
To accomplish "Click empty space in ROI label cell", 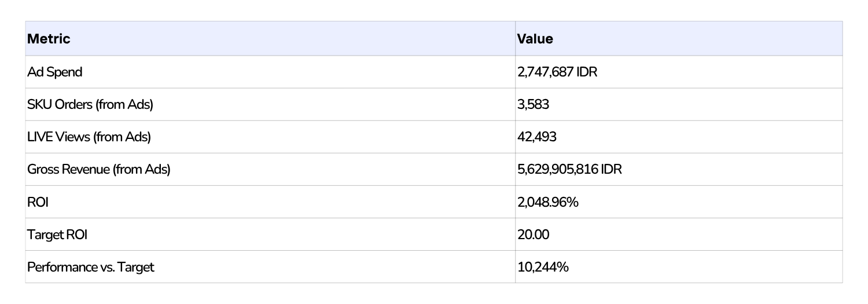I will point(278,202).
